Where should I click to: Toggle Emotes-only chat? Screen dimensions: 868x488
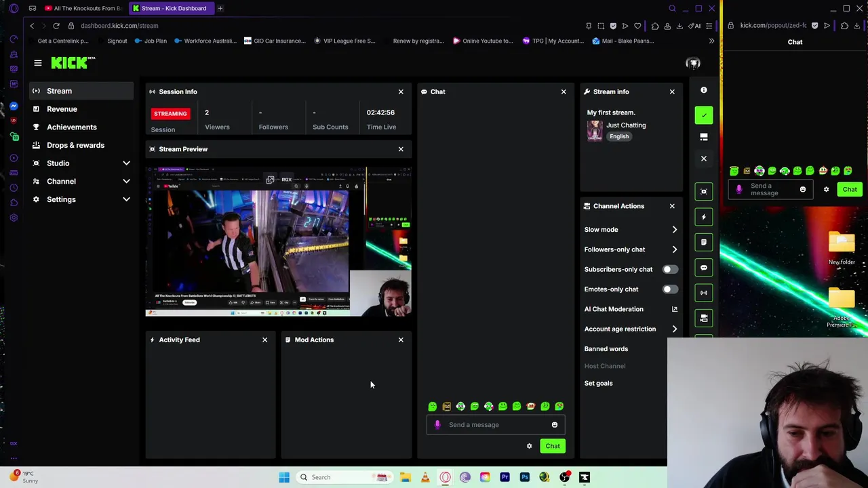pyautogui.click(x=670, y=289)
